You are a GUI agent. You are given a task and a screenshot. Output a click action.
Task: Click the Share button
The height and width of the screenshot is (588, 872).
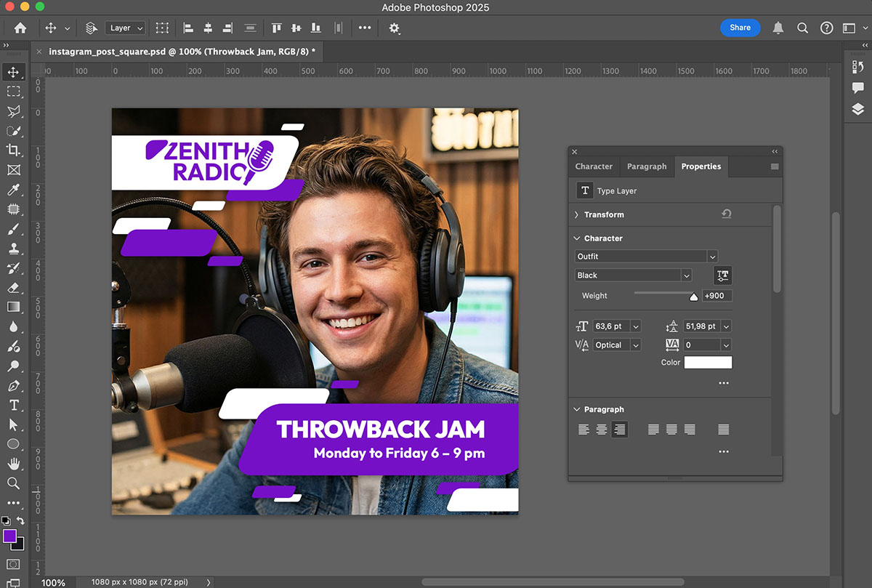[740, 28]
